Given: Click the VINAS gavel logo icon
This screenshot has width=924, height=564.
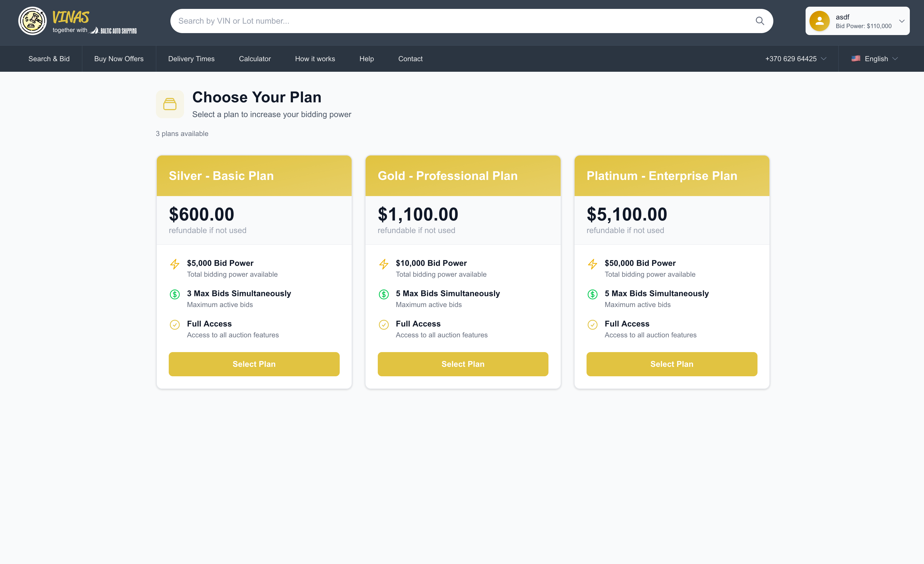Looking at the screenshot, I should point(32,21).
